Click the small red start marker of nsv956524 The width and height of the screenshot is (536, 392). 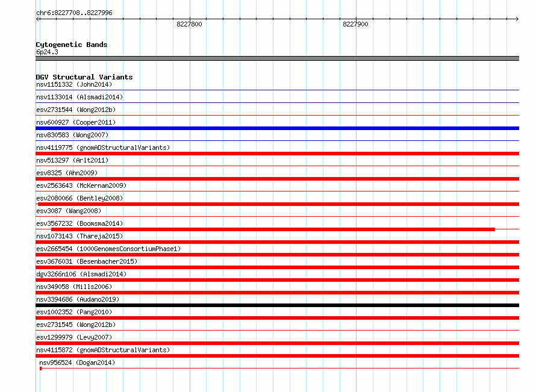coord(41,369)
